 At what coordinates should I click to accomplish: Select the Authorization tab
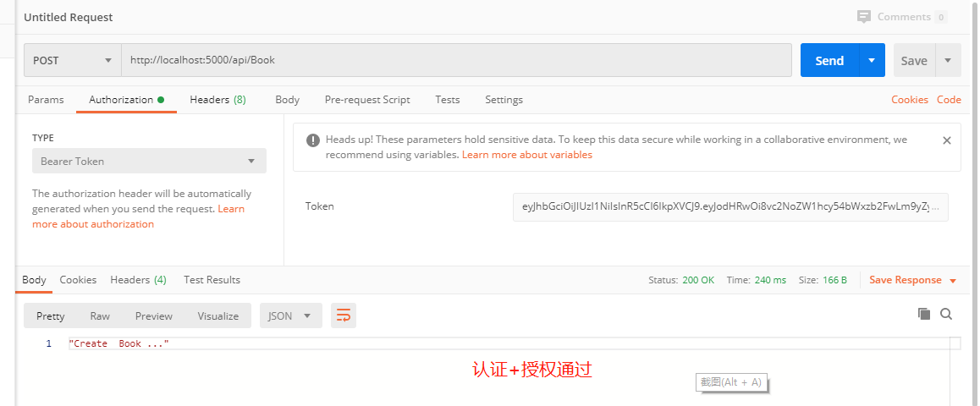(x=126, y=99)
